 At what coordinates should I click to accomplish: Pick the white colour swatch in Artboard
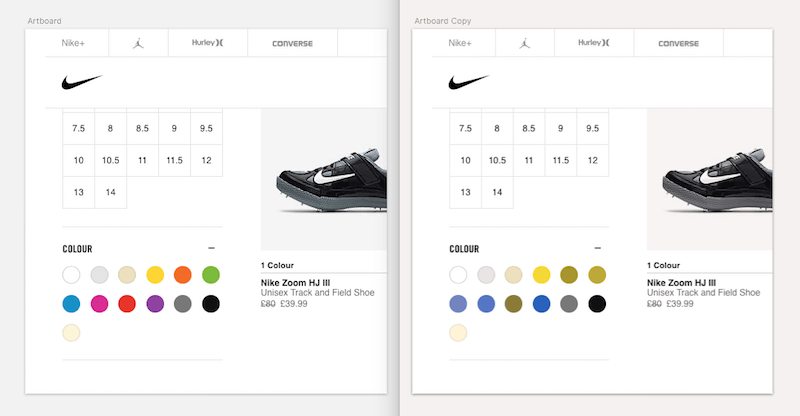pyautogui.click(x=71, y=275)
